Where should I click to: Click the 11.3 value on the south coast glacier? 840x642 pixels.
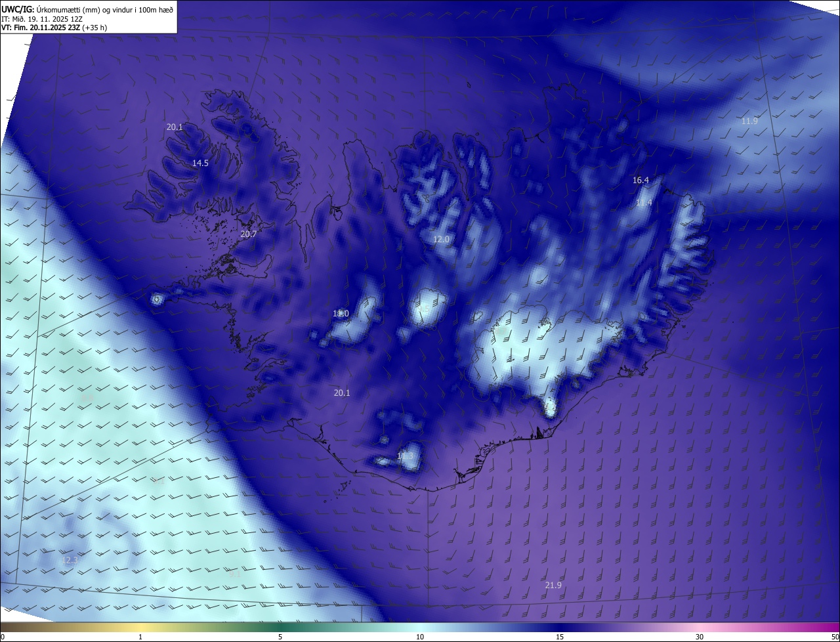pos(405,456)
